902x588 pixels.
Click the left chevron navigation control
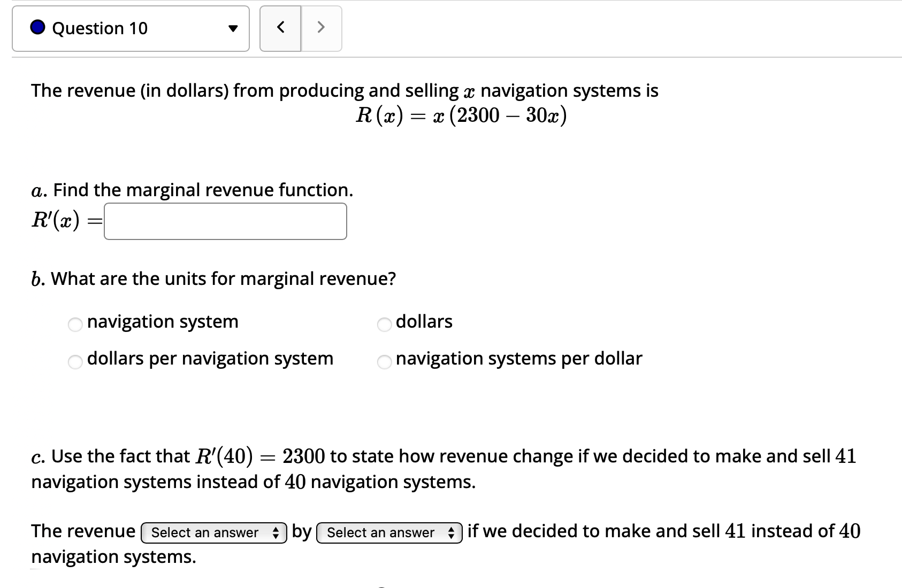[x=280, y=29]
